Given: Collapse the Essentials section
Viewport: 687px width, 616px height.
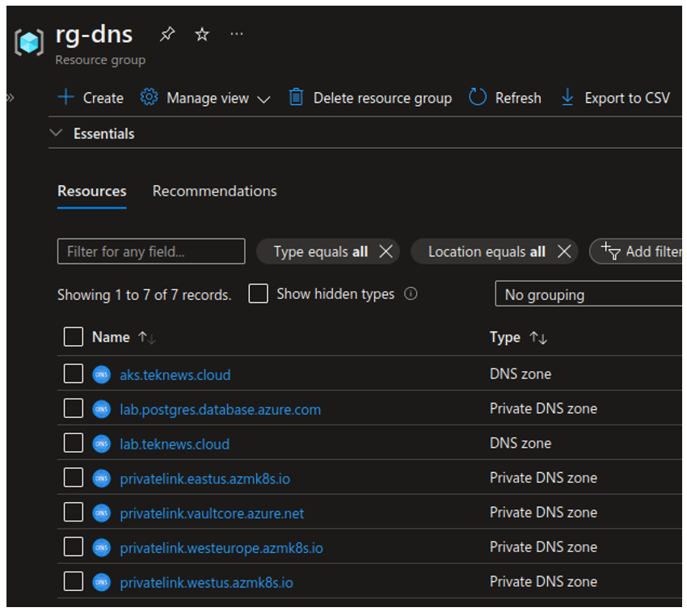Looking at the screenshot, I should coord(57,133).
